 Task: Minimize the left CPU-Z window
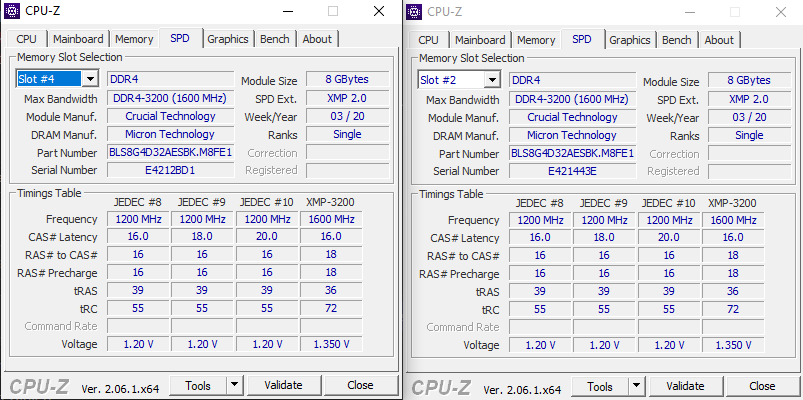click(288, 11)
